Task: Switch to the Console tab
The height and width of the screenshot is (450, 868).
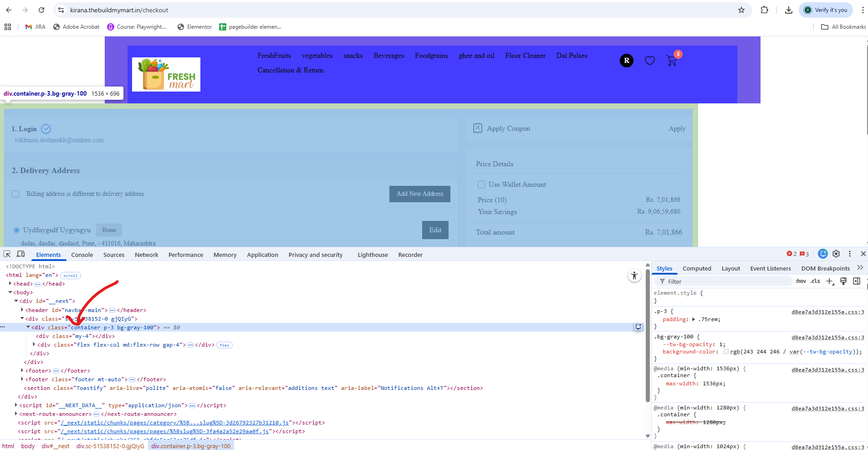Action: click(82, 255)
